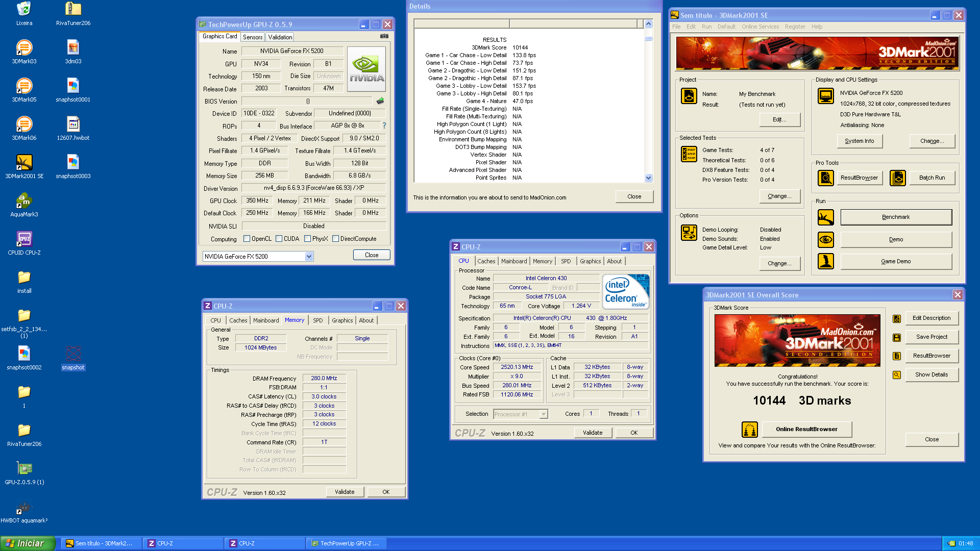
Task: Click the Demo eye icon in Run section
Action: 826,239
